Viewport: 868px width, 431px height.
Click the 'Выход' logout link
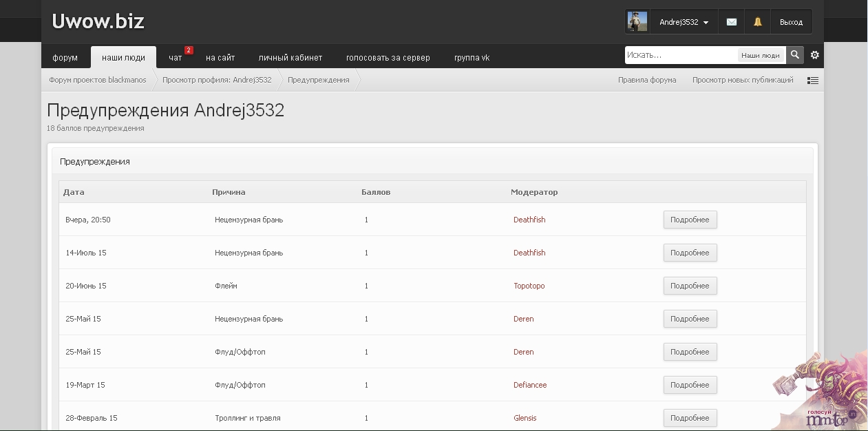click(791, 22)
